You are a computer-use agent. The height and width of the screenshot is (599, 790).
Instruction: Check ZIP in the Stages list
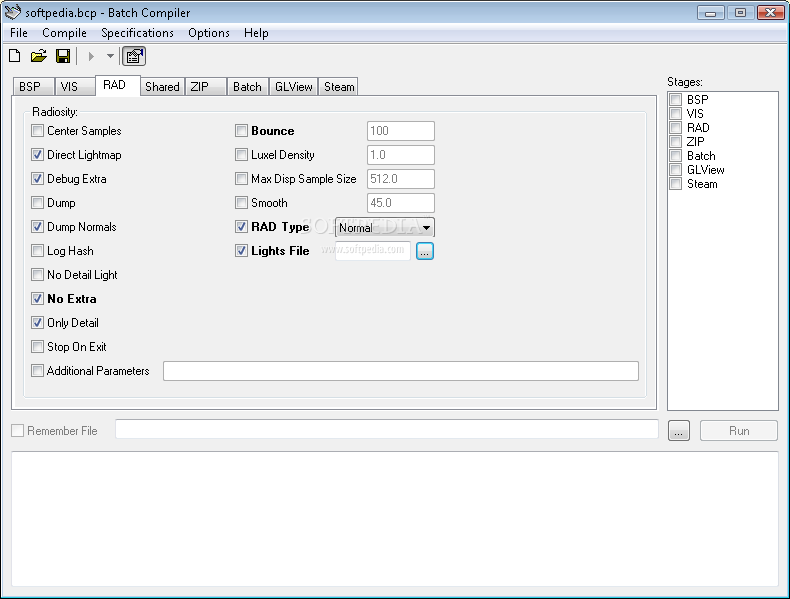point(676,142)
